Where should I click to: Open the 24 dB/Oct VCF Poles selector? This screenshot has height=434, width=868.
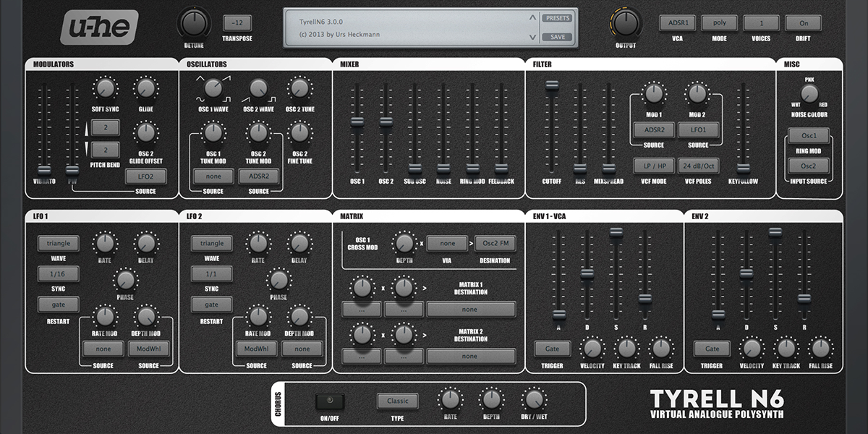698,165
